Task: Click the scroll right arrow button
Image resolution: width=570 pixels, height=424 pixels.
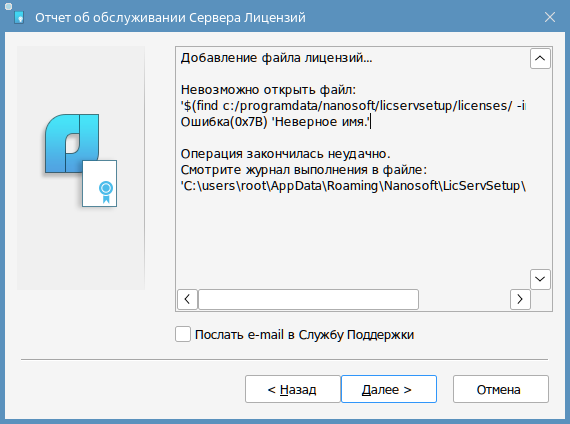Action: click(520, 299)
